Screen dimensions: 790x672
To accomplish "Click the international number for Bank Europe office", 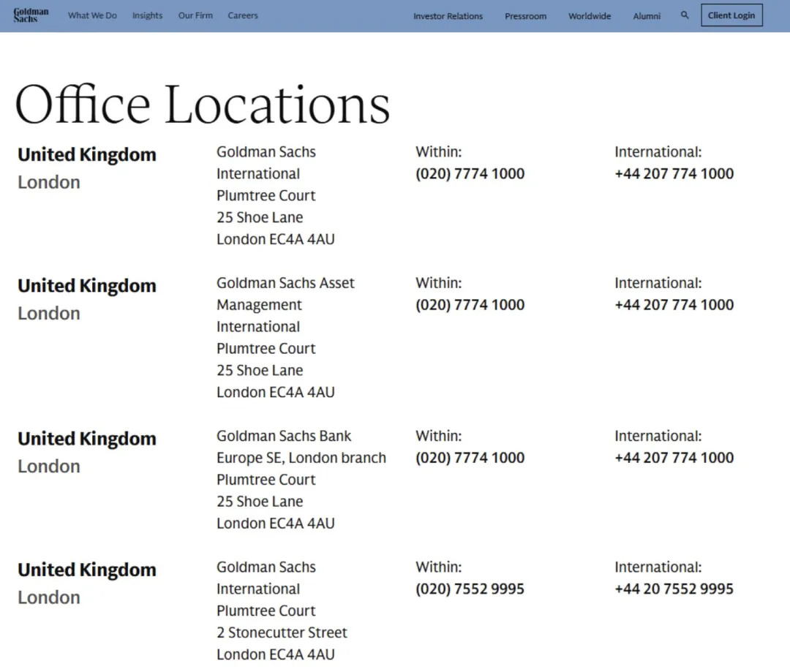I will 674,458.
